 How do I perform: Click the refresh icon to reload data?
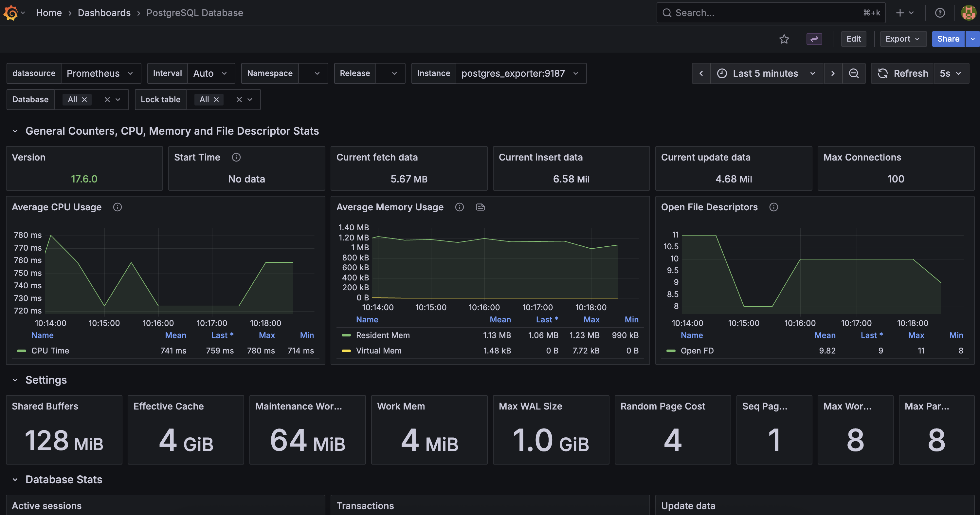point(882,73)
